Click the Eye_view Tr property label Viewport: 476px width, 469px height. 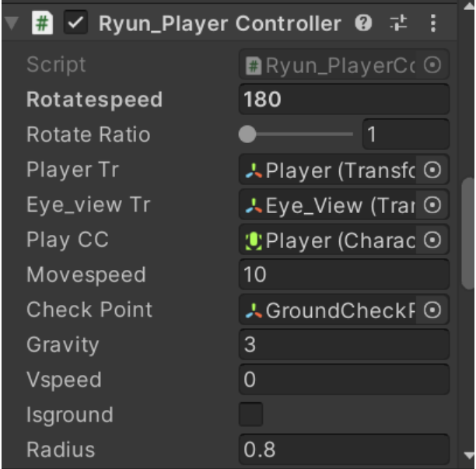[89, 205]
